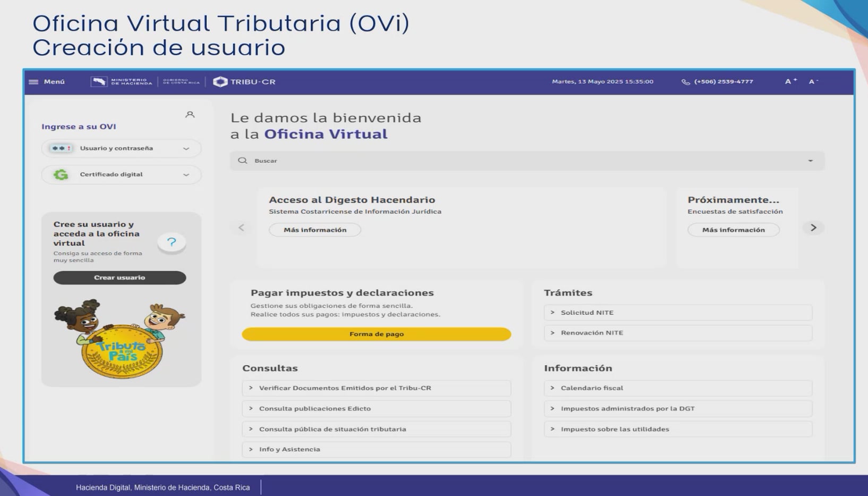Decrease font size with A-

click(x=813, y=81)
